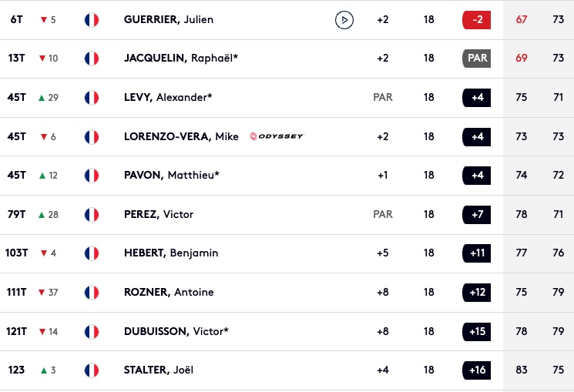Open LORENZO-VERA, Mike player page
Screen dimensions: 574x392
[181, 136]
